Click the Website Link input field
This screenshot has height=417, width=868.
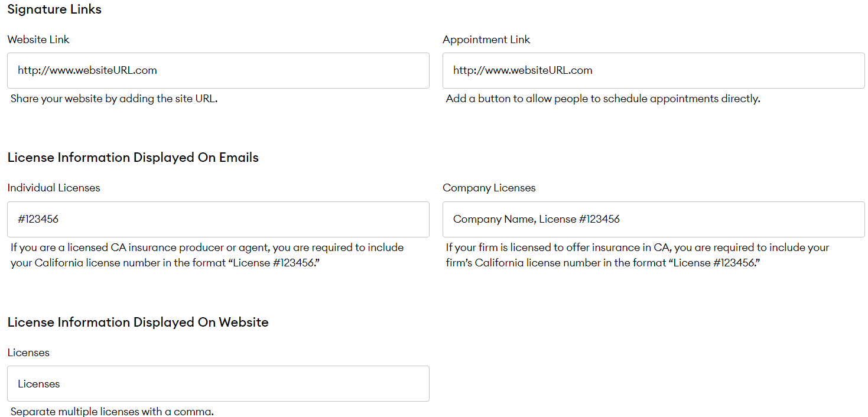(218, 70)
